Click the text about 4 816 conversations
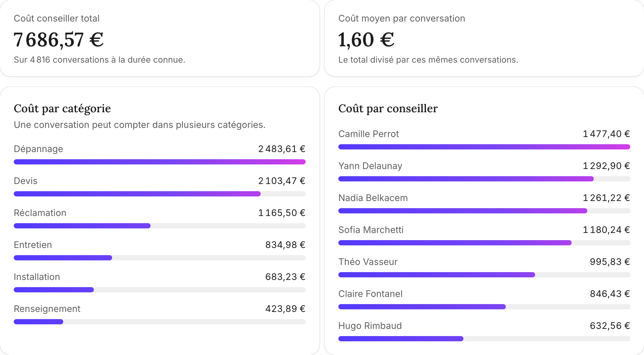Screen dimensions: 644x355 pyautogui.click(x=99, y=60)
